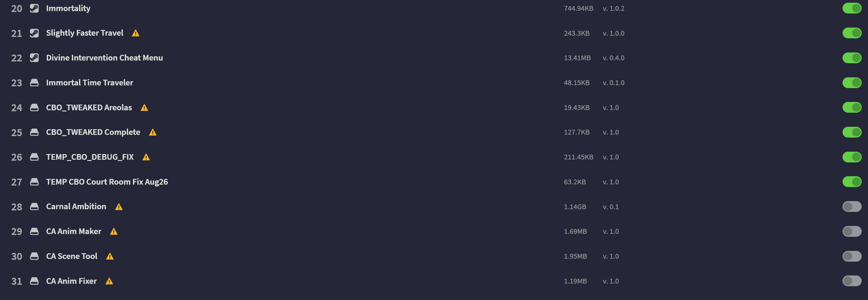Click version v. 0.4.0 of Divine Intervention
The image size is (868, 300).
coord(613,58)
